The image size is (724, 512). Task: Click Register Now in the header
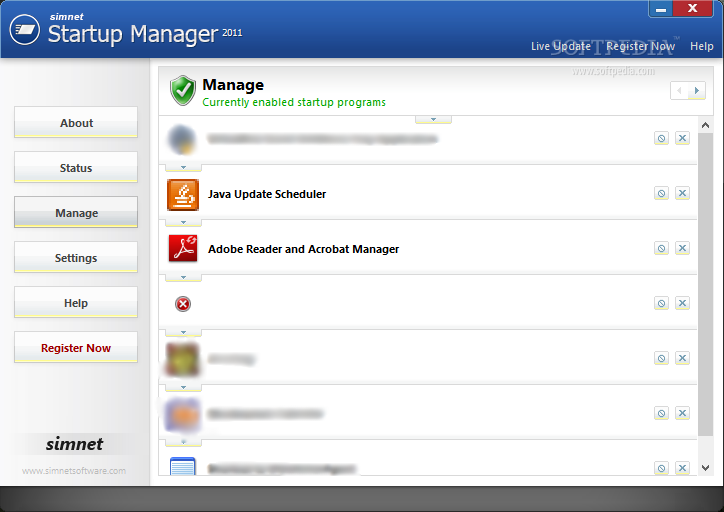[640, 46]
